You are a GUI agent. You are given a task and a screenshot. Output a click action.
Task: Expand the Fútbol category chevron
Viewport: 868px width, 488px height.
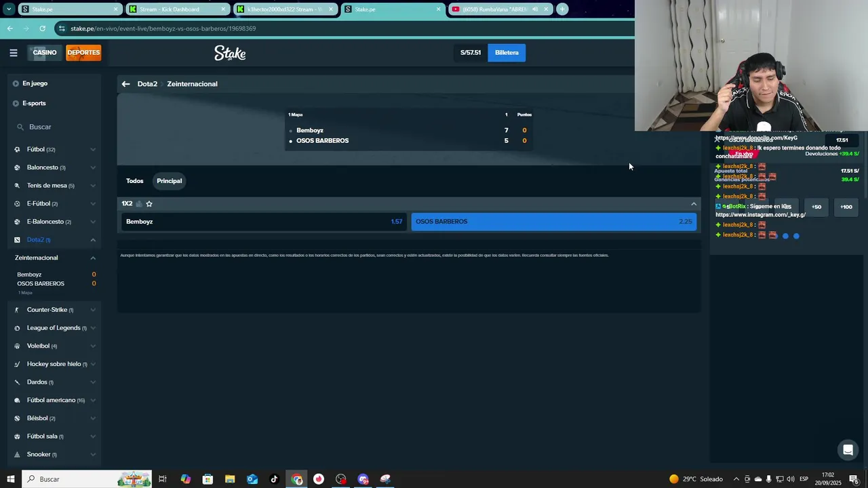[x=93, y=150]
